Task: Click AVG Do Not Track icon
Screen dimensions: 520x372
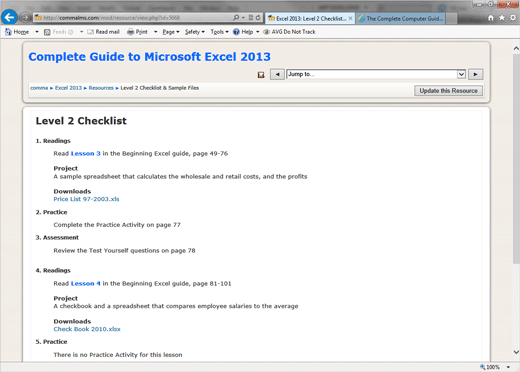Action: pos(266,32)
